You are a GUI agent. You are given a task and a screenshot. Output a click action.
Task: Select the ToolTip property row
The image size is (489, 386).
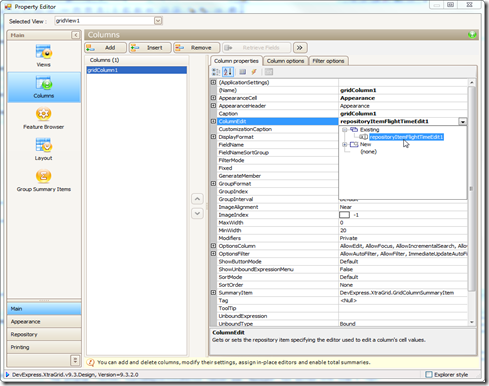(x=342, y=308)
